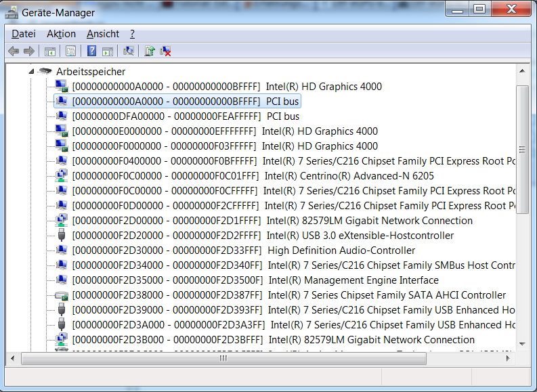Close the Geräte-Manager window

tap(511, 9)
